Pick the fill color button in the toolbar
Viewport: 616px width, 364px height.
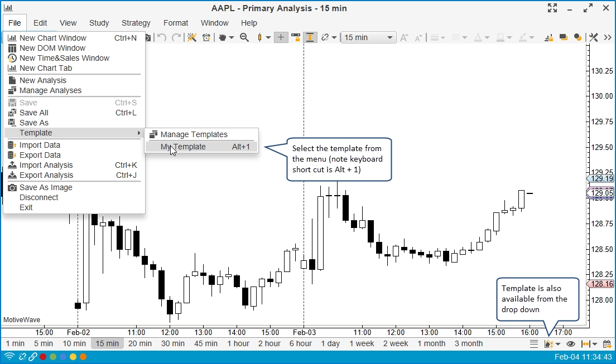pyautogui.click(x=500, y=38)
